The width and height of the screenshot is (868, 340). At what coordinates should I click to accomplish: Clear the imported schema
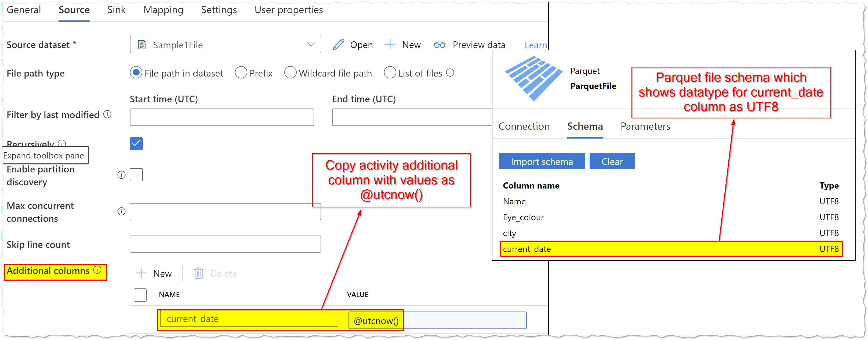coord(612,161)
